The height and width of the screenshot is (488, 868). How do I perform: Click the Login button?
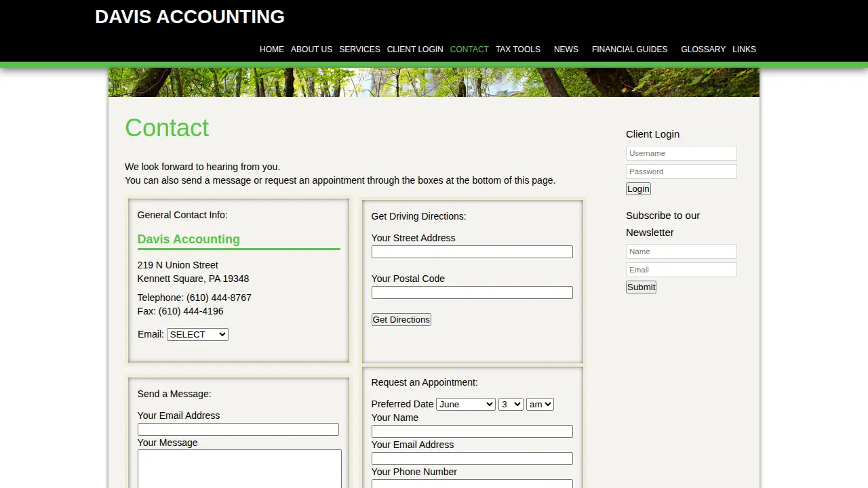(x=638, y=189)
